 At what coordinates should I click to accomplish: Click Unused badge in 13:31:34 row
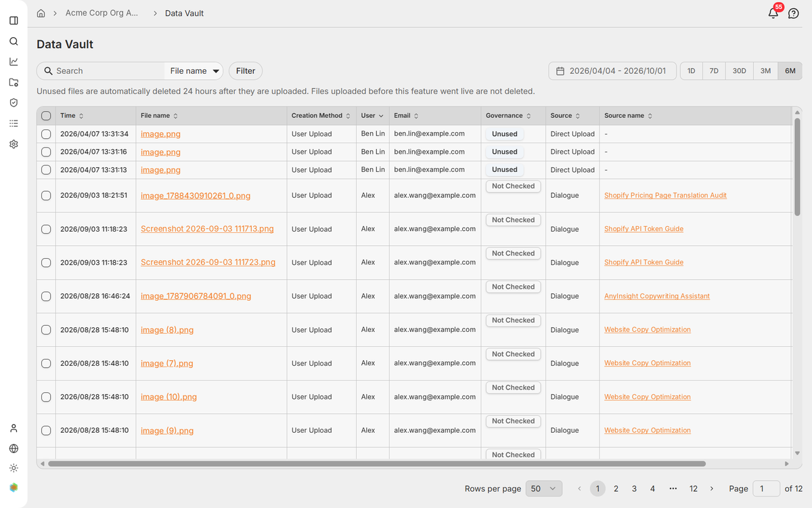505,134
